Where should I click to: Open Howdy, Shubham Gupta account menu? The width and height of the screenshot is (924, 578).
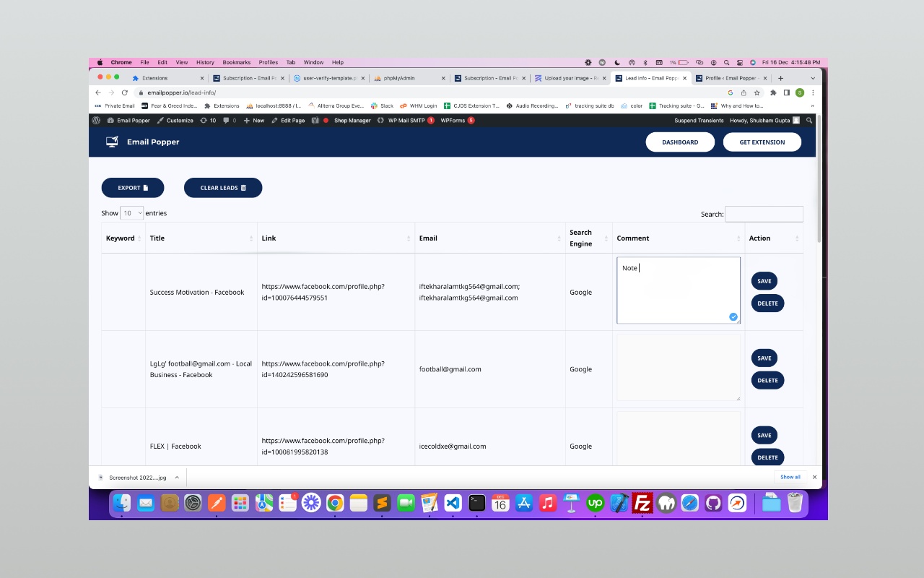[x=764, y=121]
